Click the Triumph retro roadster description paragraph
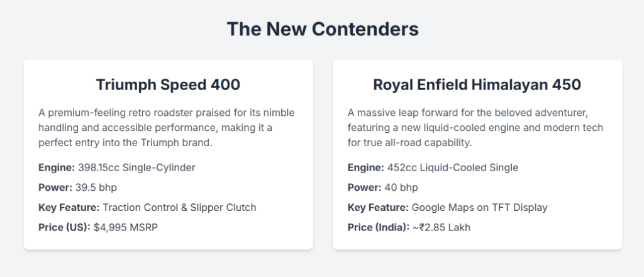The image size is (644, 277). pos(167,128)
